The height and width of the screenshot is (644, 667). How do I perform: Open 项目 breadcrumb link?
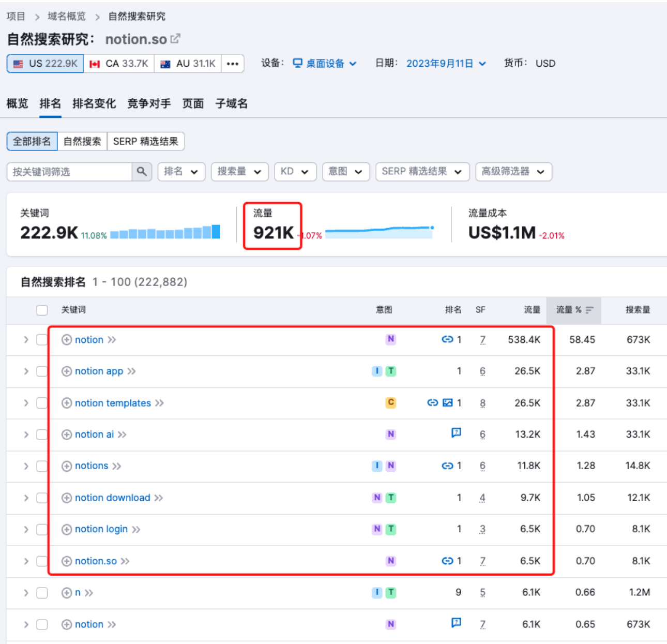point(16,17)
